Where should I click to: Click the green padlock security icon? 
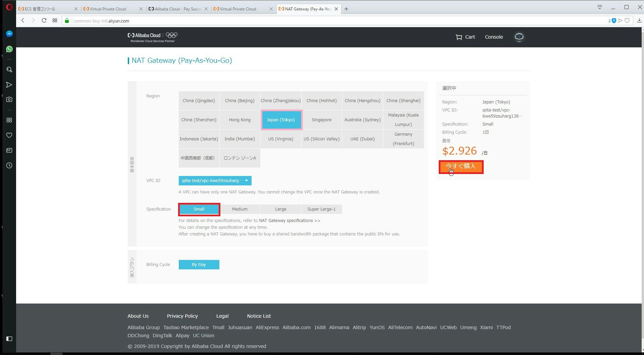point(67,20)
